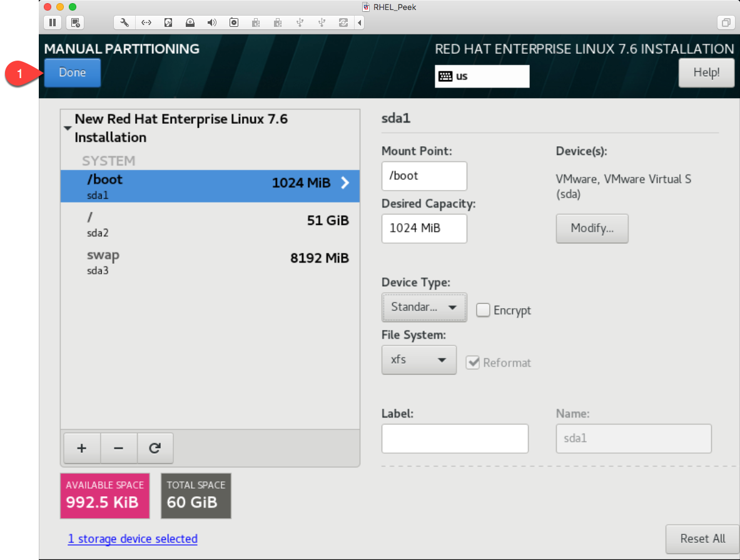Screen dimensions: 740x560
Task: Toggle the Reformat checkbox
Action: point(472,362)
